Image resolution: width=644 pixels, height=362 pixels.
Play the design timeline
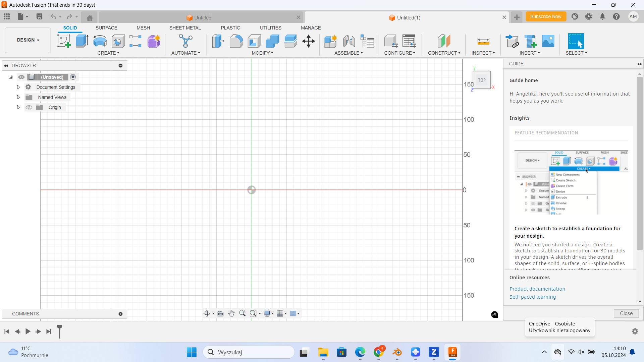pyautogui.click(x=28, y=331)
